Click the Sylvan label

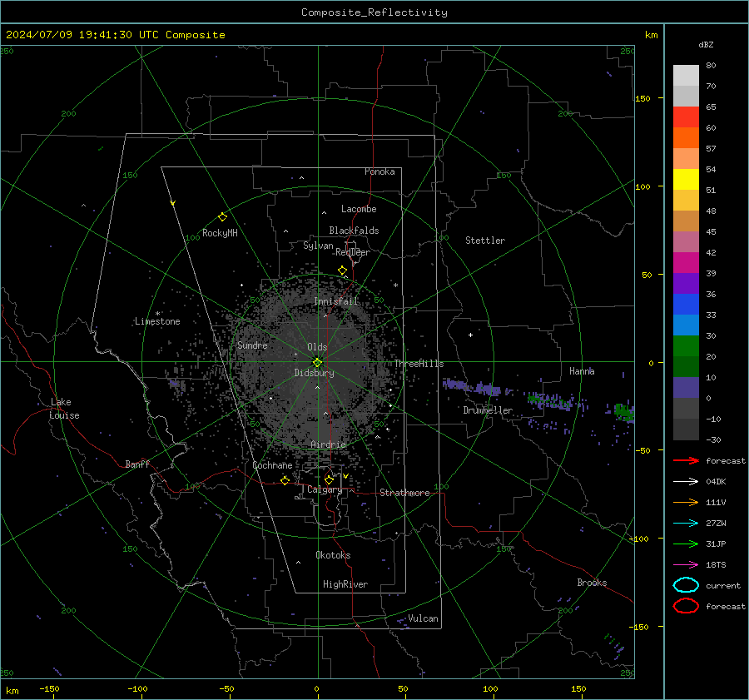pos(318,246)
